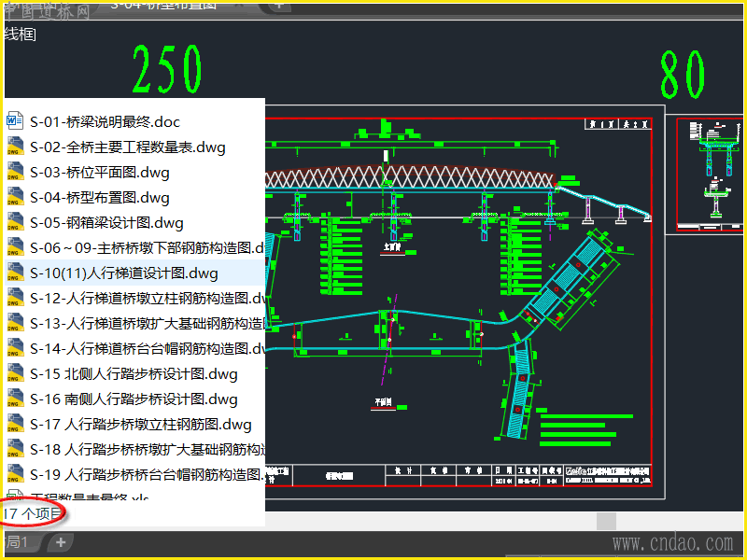Click the green 80 dimension text

click(683, 75)
